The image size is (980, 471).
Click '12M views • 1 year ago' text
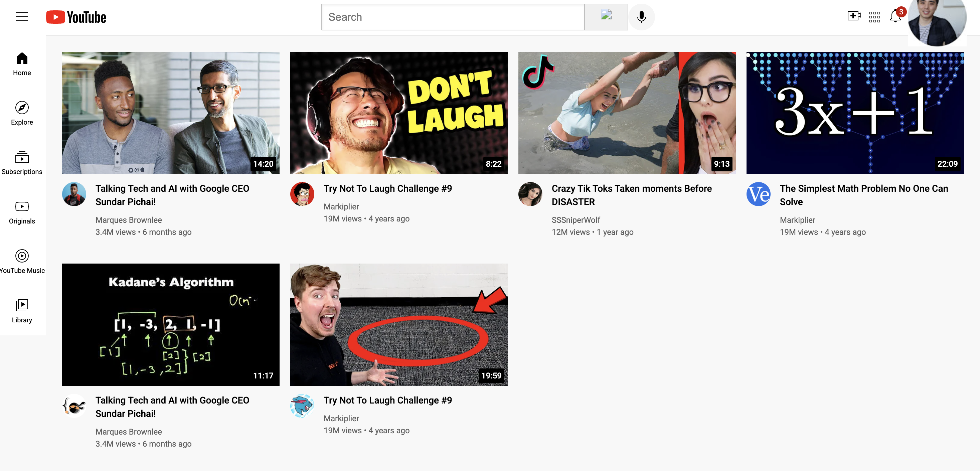pos(592,232)
